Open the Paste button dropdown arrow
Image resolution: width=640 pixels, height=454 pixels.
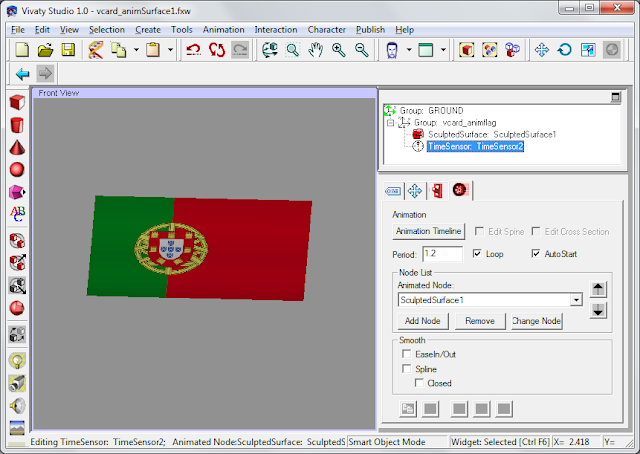tap(171, 50)
